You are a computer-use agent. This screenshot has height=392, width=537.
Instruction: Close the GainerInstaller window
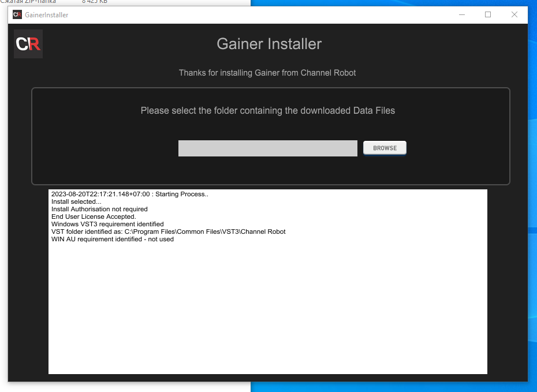514,14
